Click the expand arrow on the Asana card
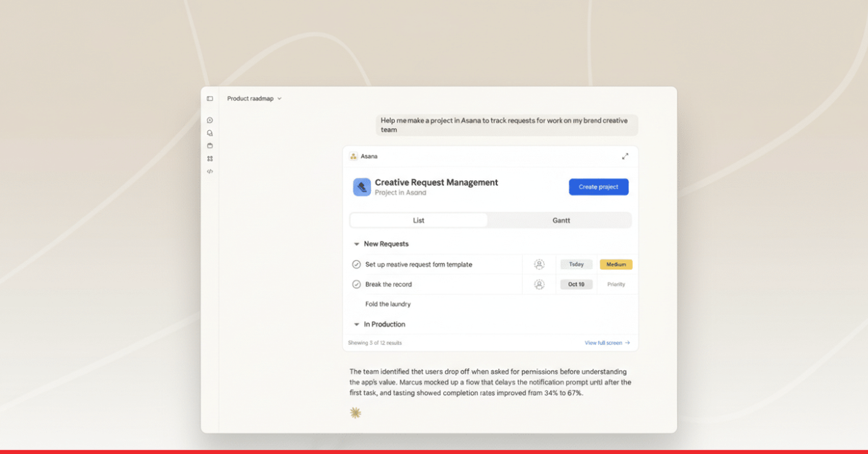Screen dimensions: 868x454 click(x=626, y=155)
